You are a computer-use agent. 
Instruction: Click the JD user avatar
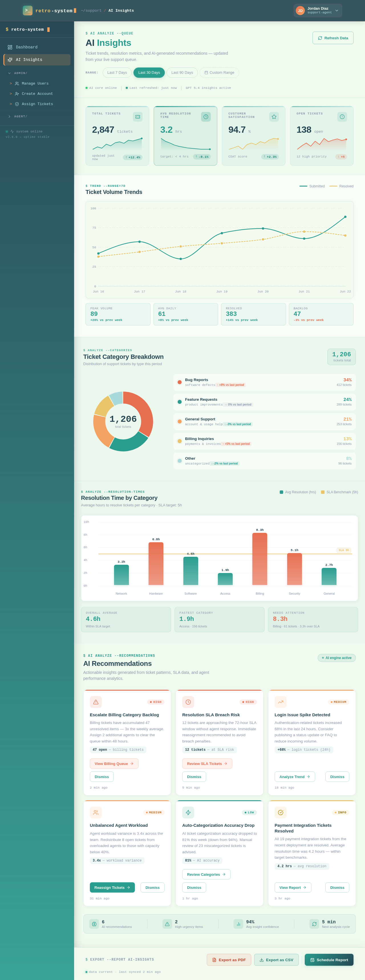coord(300,11)
